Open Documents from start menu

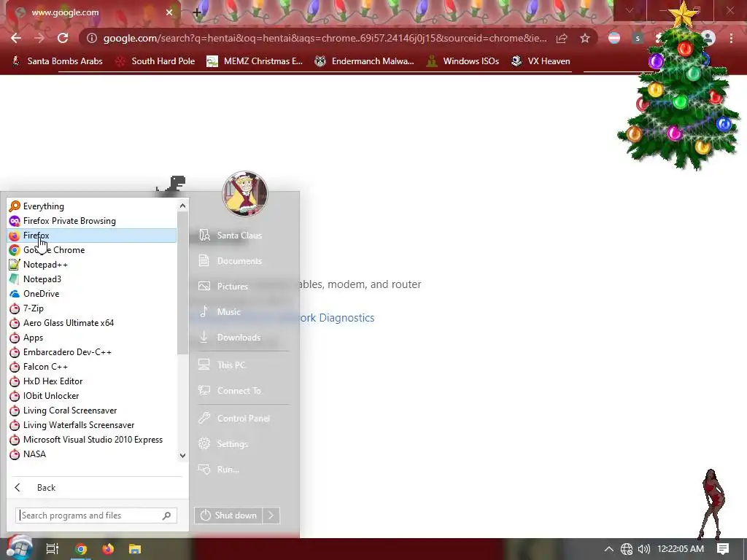(x=239, y=261)
